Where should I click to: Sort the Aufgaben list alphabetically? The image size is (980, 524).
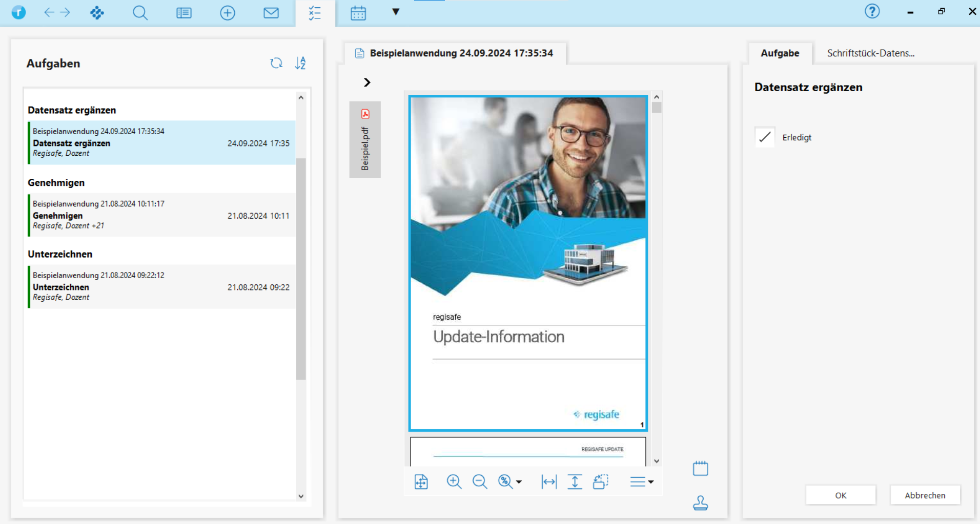(x=300, y=63)
